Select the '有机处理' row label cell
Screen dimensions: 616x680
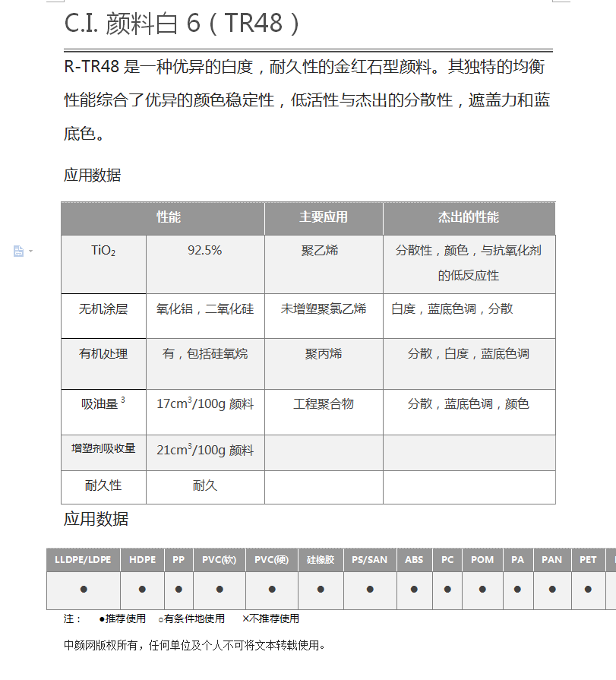103,353
